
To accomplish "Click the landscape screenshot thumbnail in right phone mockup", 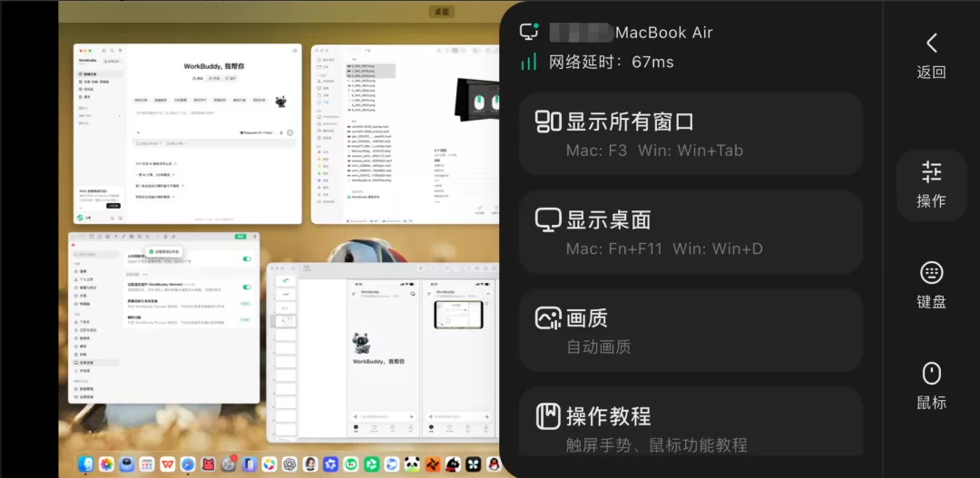I will point(459,315).
